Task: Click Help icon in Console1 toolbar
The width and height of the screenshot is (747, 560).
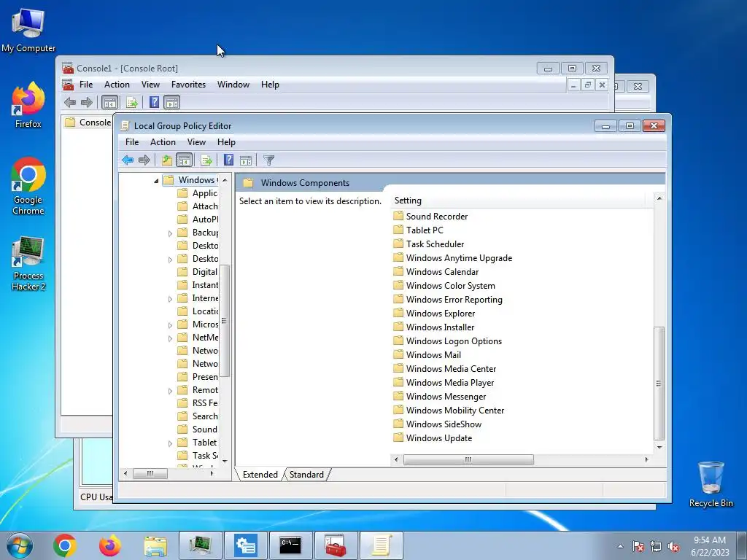Action: [x=155, y=102]
